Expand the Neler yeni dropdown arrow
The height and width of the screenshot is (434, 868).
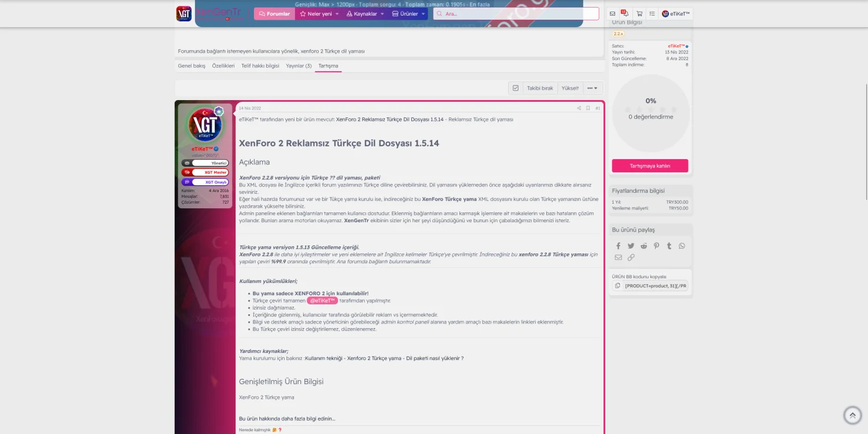337,14
